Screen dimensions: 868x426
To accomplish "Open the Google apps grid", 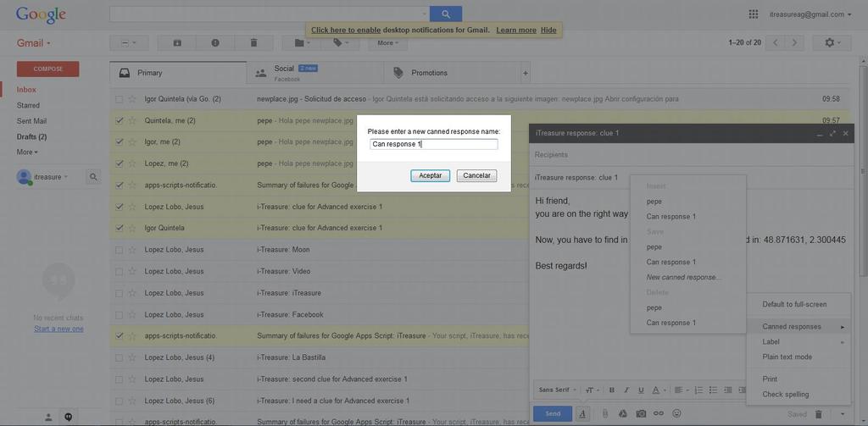I will 753,14.
